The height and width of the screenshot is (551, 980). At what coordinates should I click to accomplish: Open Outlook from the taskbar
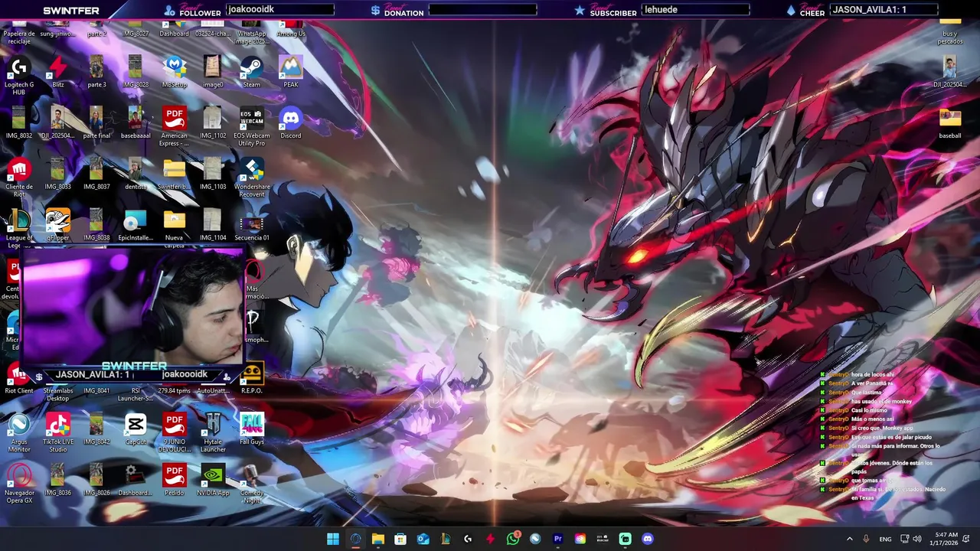tap(423, 539)
